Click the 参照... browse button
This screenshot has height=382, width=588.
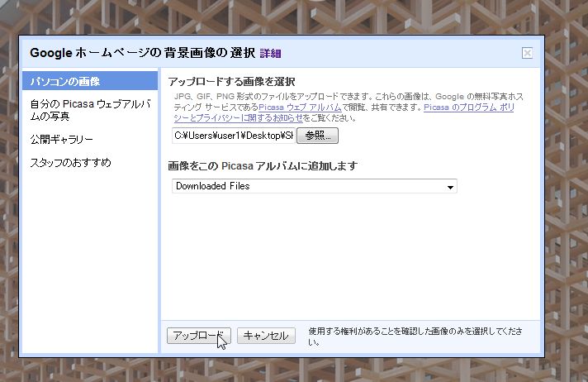tap(317, 136)
